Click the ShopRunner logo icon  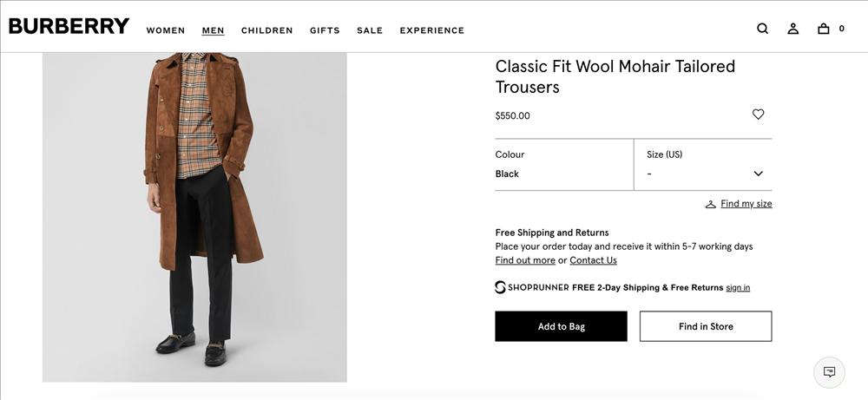click(501, 287)
